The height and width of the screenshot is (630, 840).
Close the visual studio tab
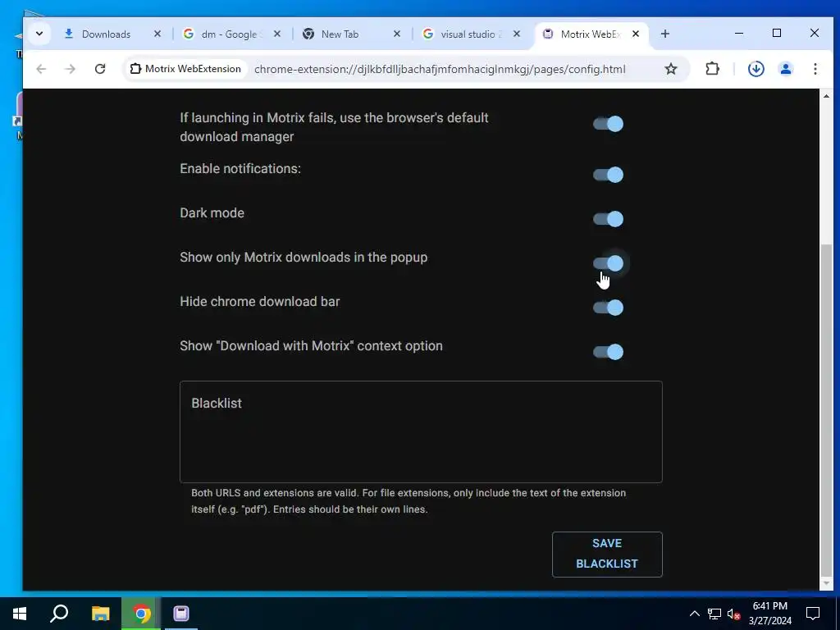click(x=517, y=34)
